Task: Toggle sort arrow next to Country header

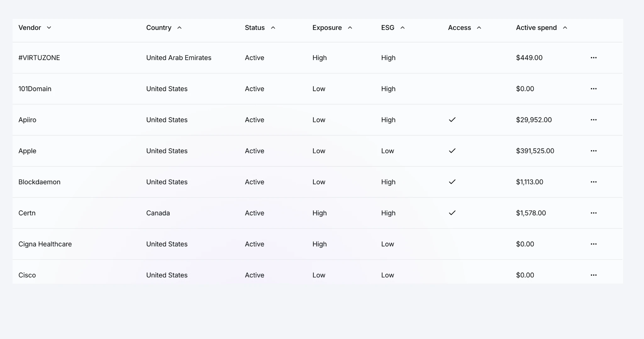Action: click(x=180, y=28)
